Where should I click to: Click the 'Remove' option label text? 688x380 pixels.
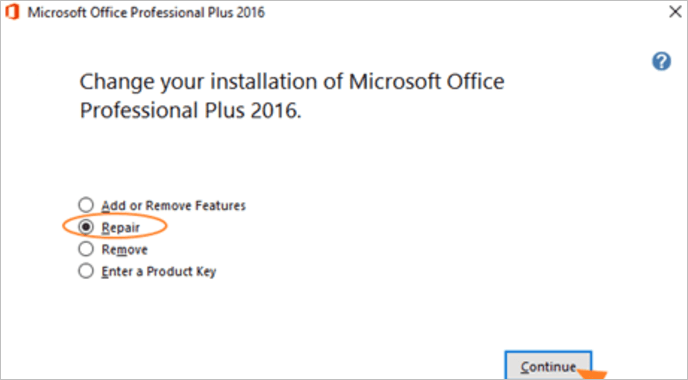(x=124, y=249)
